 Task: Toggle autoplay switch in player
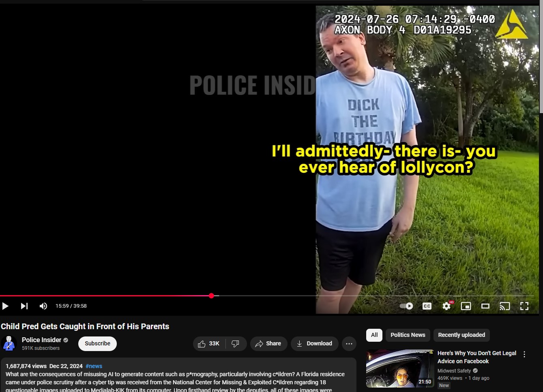click(x=406, y=306)
